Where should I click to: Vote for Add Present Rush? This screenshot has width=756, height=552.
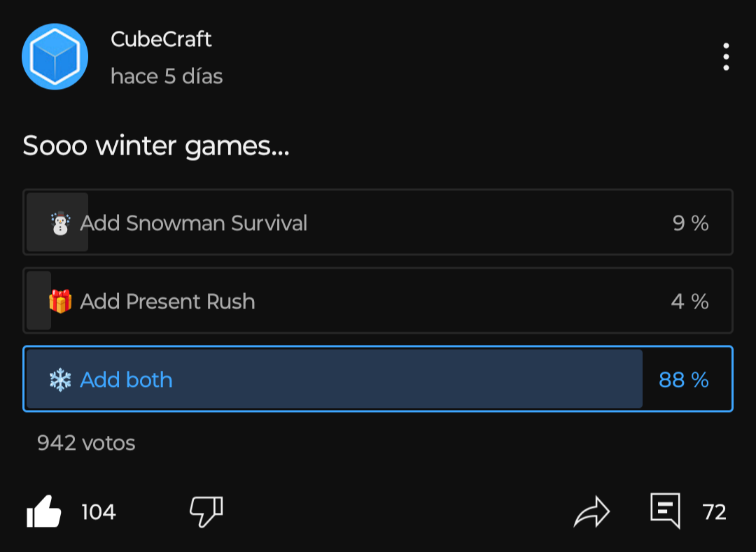tap(378, 301)
